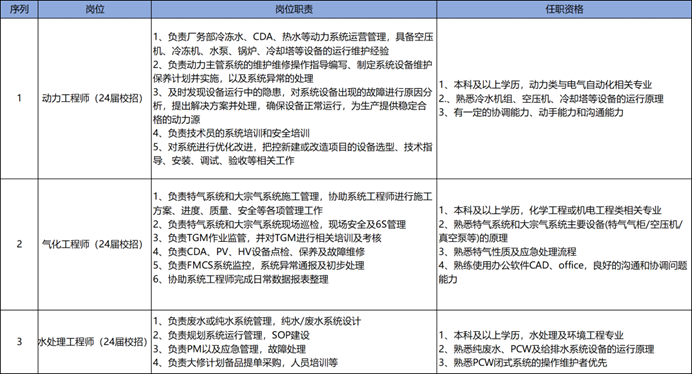Click the line about FMCS系统监控
This screenshot has width=692, height=374.
[259, 265]
